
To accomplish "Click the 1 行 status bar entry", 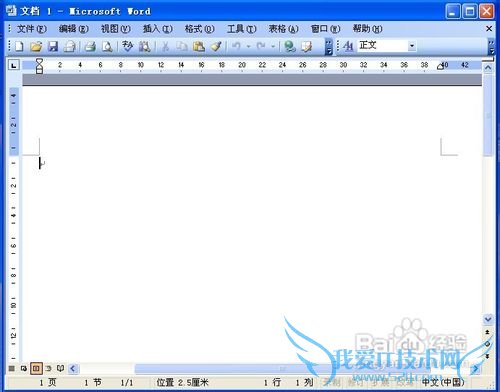I will (272, 382).
